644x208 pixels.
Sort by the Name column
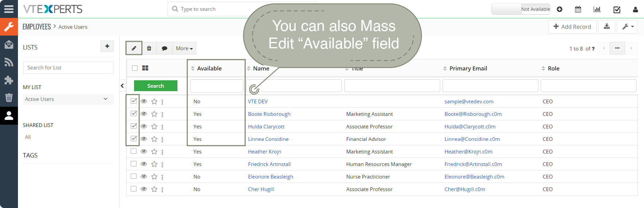point(258,68)
